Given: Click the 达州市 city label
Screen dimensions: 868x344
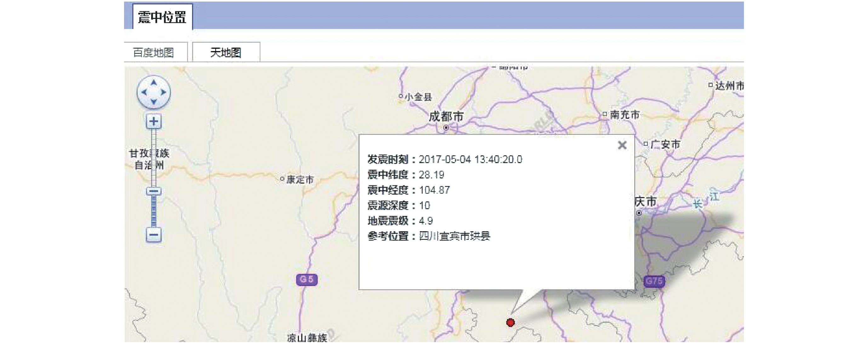Looking at the screenshot, I should [x=729, y=86].
